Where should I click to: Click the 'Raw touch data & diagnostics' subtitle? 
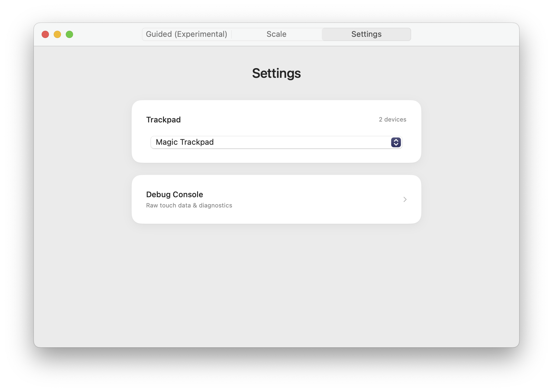[x=189, y=205]
